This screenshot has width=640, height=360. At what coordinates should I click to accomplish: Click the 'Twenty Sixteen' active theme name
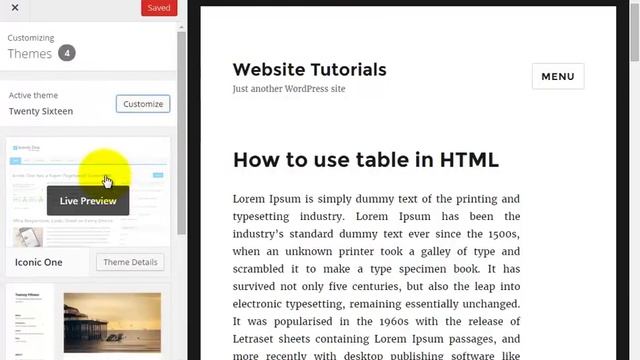pos(41,111)
